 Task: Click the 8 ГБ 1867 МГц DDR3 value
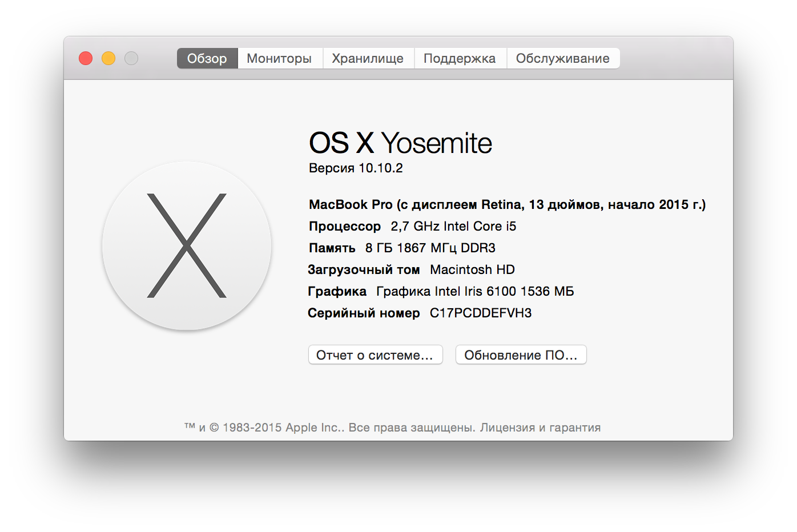430,248
